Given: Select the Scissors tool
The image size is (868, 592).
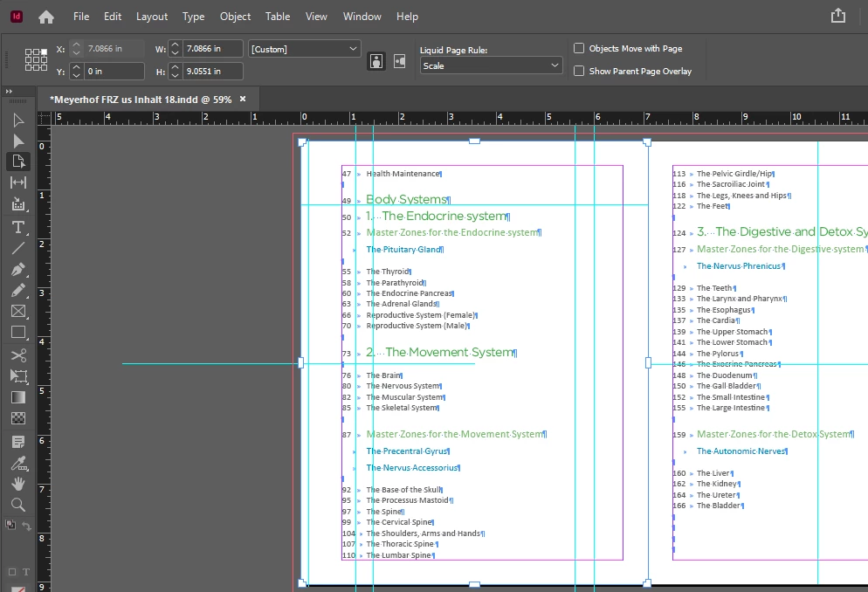Looking at the screenshot, I should [x=18, y=355].
